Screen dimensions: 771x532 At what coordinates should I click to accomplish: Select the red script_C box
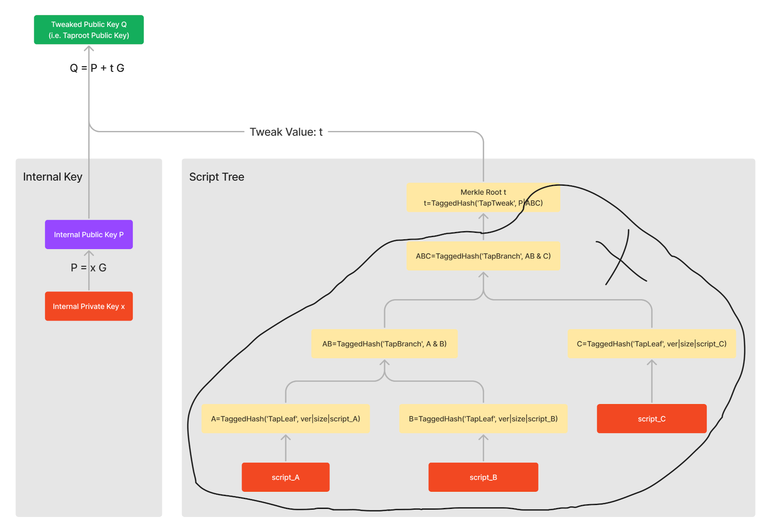[651, 419]
